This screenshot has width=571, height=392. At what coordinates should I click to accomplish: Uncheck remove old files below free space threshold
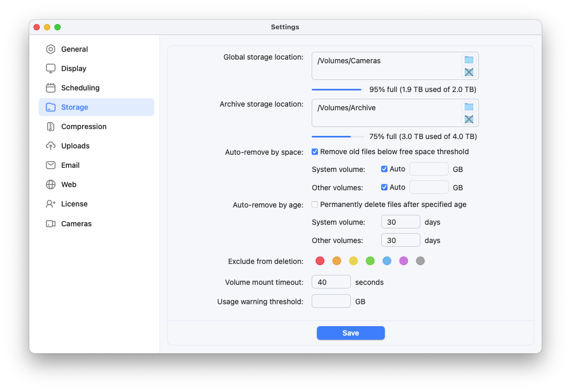coord(315,152)
